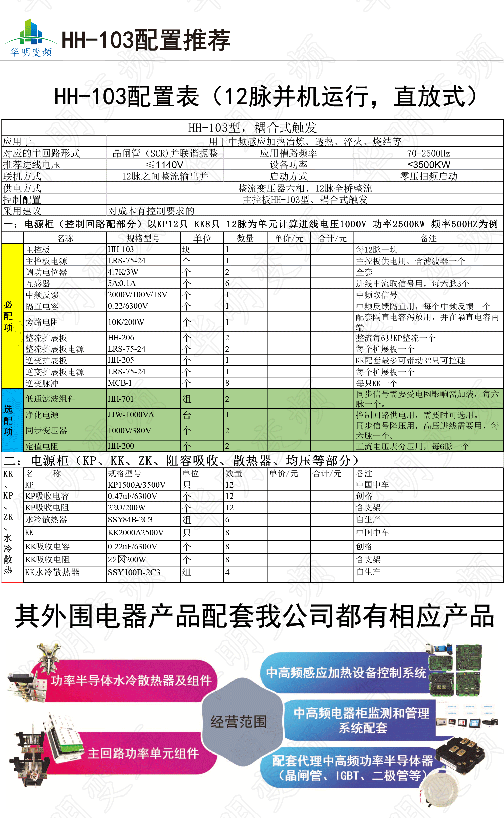
Task: Click HH-701 in the 低通滤波组件 row
Action: pos(121,399)
